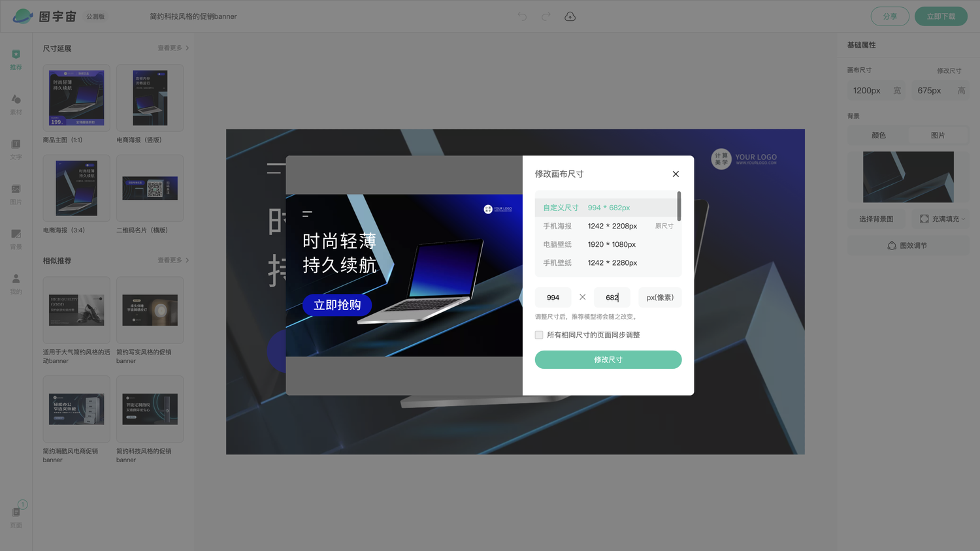Select the 电商海报 (竖版) thumbnail
Image resolution: width=980 pixels, height=551 pixels.
150,98
